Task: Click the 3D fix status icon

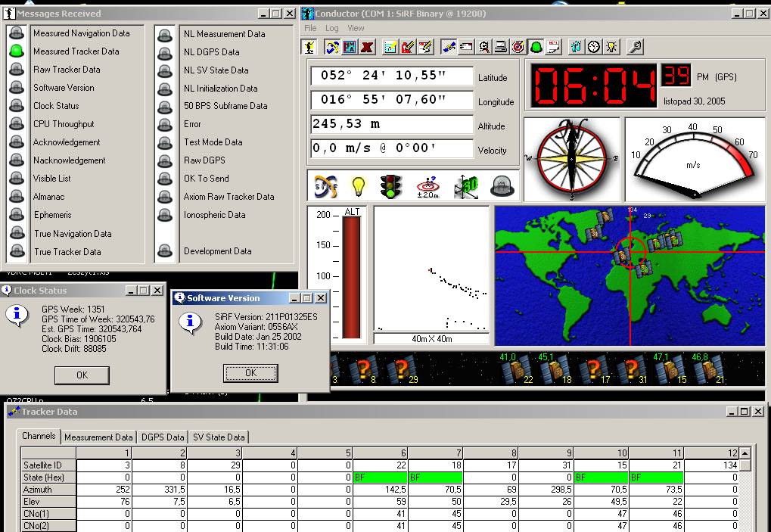Action: coord(465,186)
